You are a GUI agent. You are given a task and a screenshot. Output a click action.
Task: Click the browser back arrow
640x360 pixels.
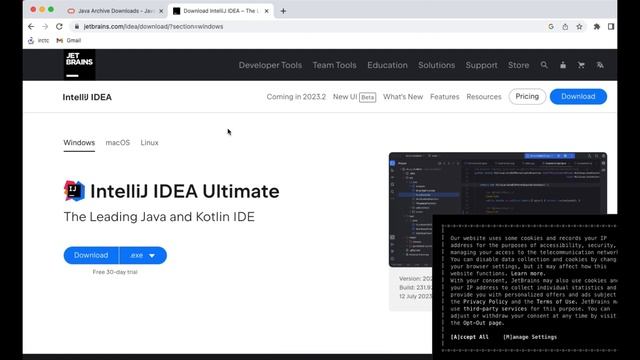(31, 27)
